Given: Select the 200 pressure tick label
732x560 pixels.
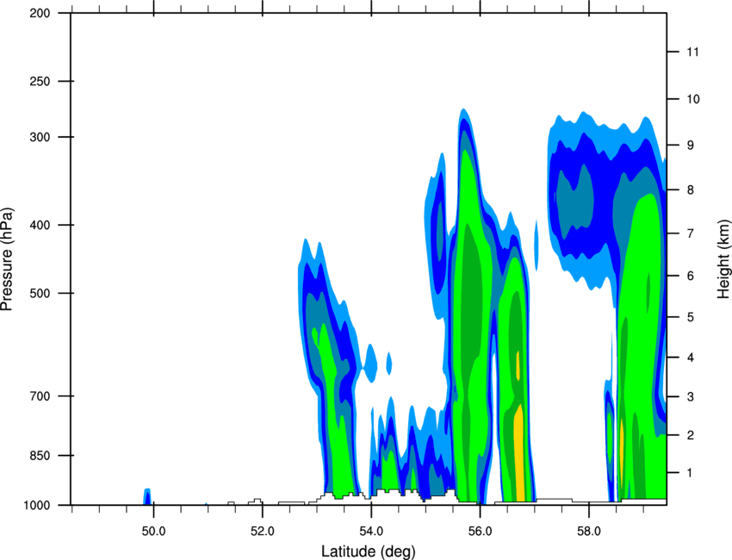Looking at the screenshot, I should coord(40,13).
